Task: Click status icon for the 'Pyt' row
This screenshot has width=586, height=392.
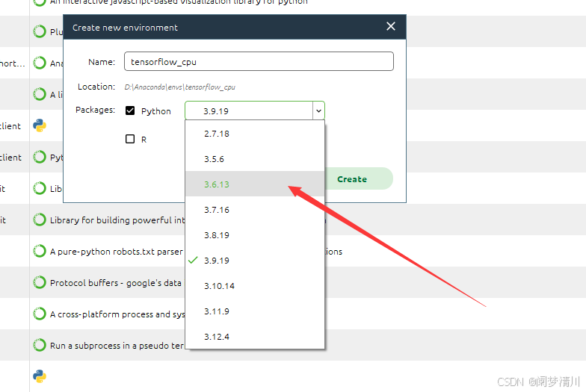Action: (39, 157)
